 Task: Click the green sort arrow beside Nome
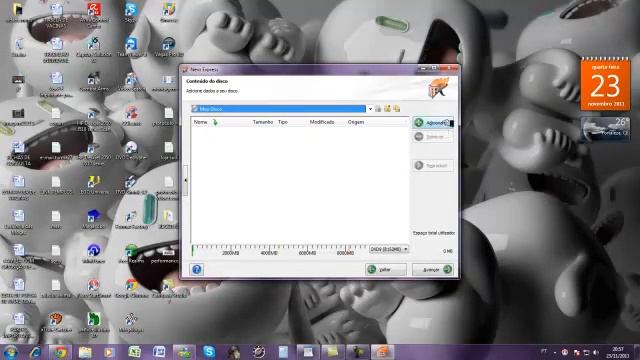(215, 122)
